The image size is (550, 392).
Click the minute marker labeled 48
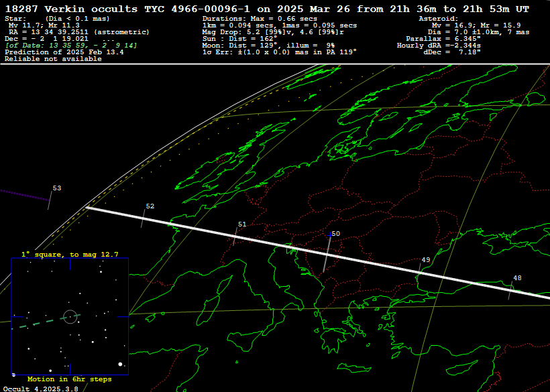(x=517, y=278)
